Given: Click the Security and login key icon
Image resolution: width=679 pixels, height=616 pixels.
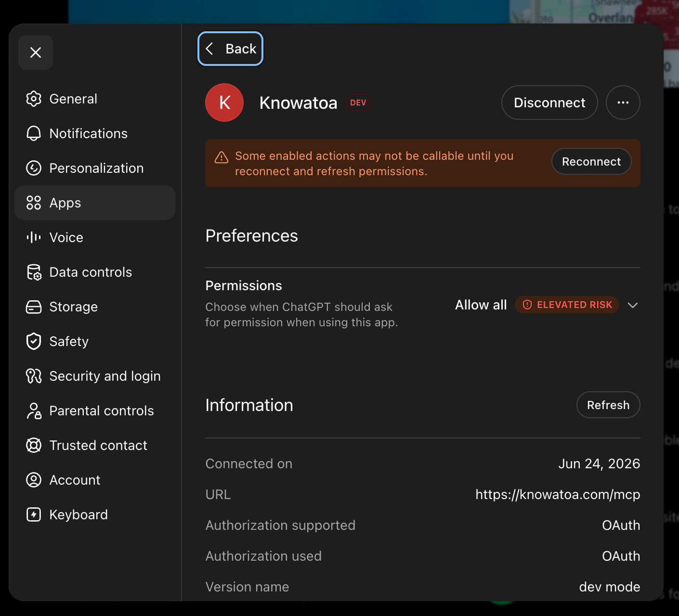Looking at the screenshot, I should coord(34,376).
